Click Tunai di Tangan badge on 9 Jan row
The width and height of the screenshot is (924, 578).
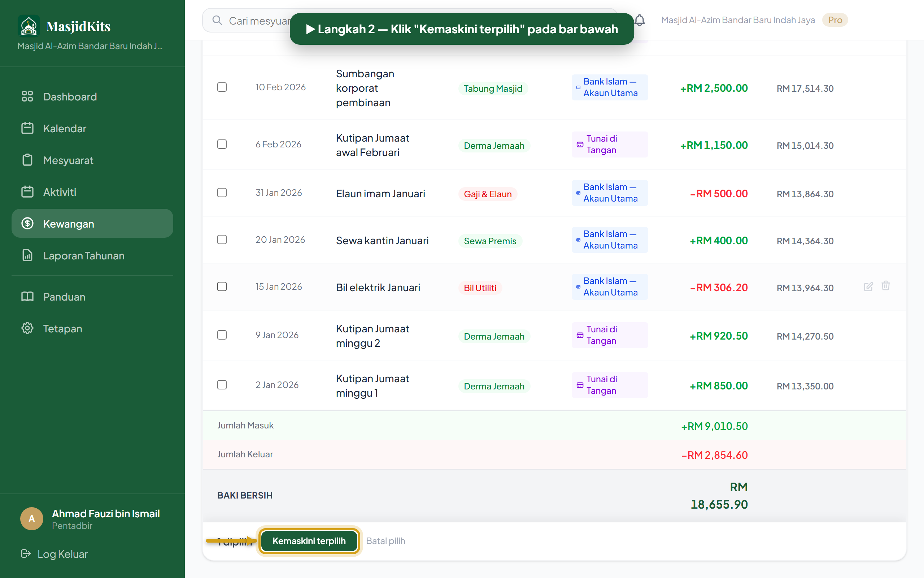pyautogui.click(x=610, y=335)
